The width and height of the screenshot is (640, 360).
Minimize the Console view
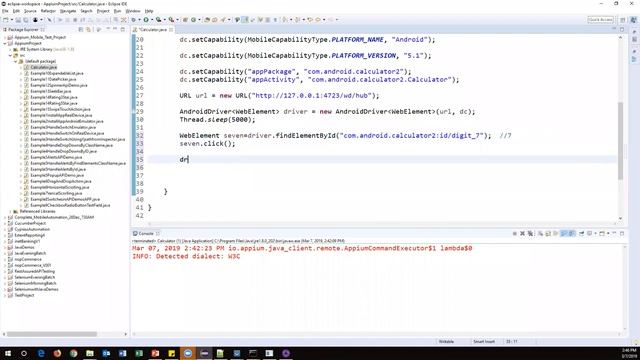[x=614, y=233]
